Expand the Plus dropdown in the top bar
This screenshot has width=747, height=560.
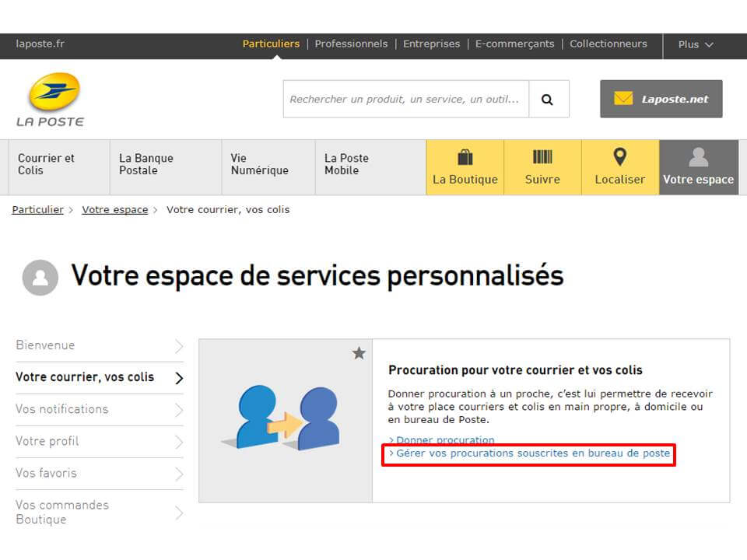(x=694, y=45)
